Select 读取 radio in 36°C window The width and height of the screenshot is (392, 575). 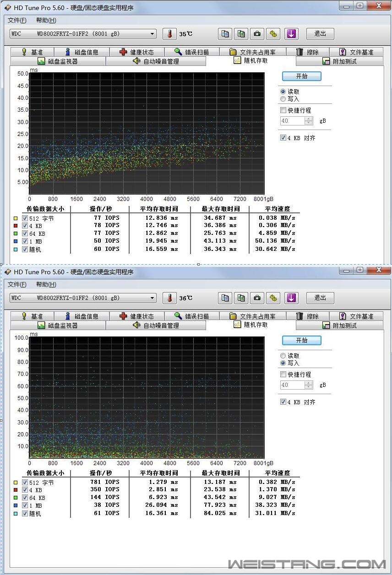click(283, 356)
